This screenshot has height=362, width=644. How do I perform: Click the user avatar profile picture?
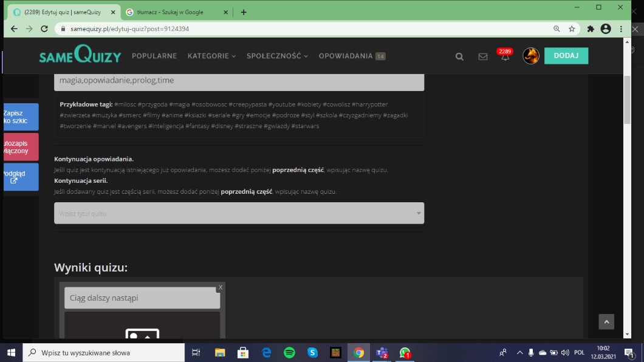point(531,56)
